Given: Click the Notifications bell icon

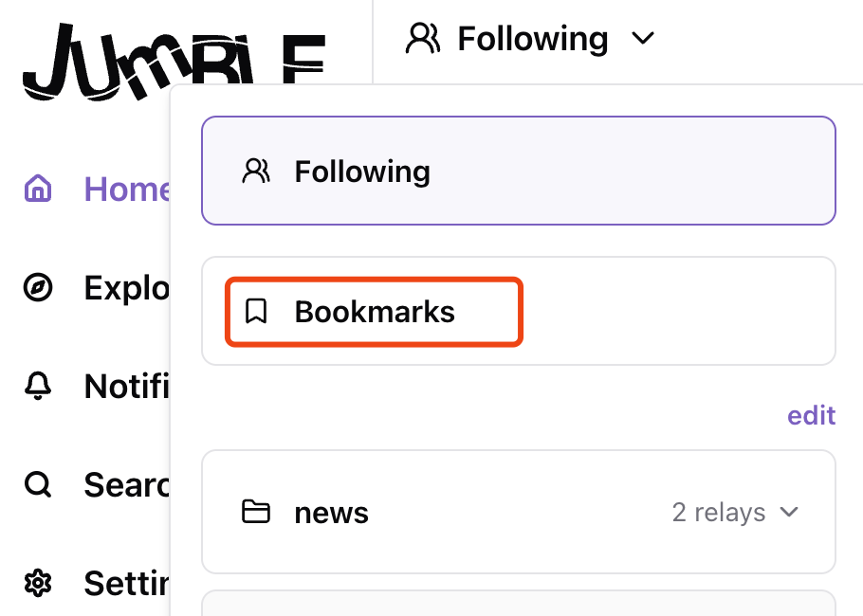Looking at the screenshot, I should pos(38,386).
